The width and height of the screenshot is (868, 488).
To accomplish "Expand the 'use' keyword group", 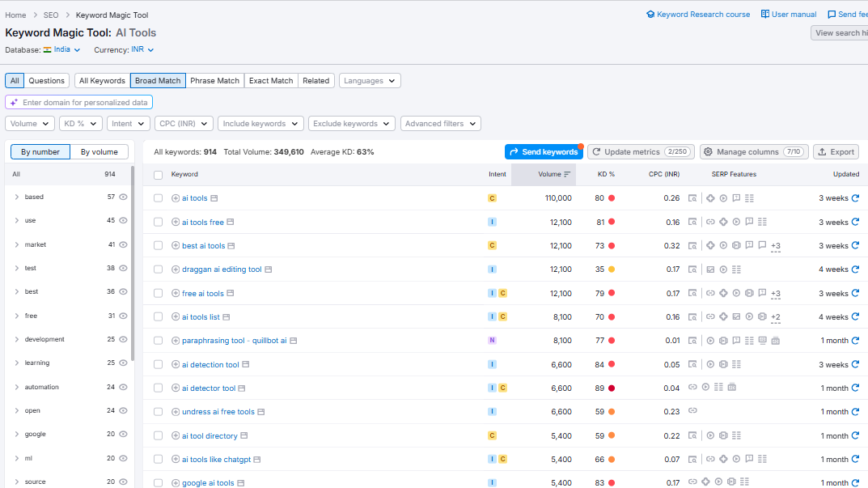I will (17, 220).
